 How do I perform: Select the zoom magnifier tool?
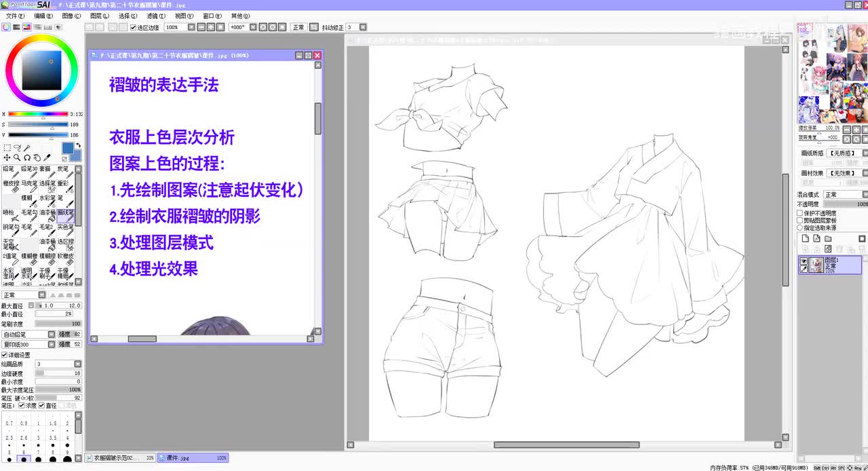point(17,157)
